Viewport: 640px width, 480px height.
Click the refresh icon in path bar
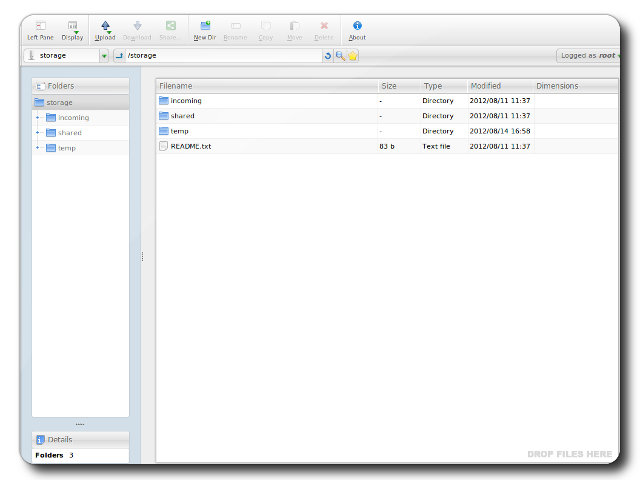[327, 56]
